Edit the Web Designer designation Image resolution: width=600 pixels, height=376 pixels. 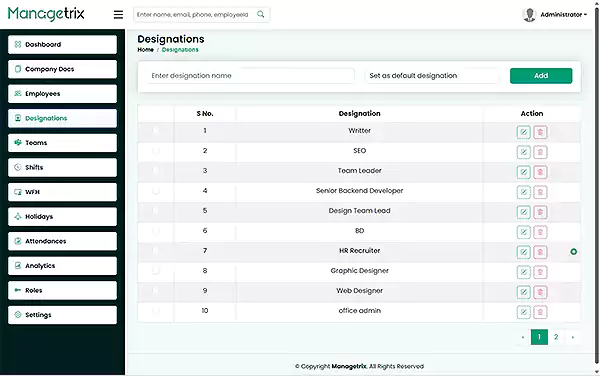(523, 292)
